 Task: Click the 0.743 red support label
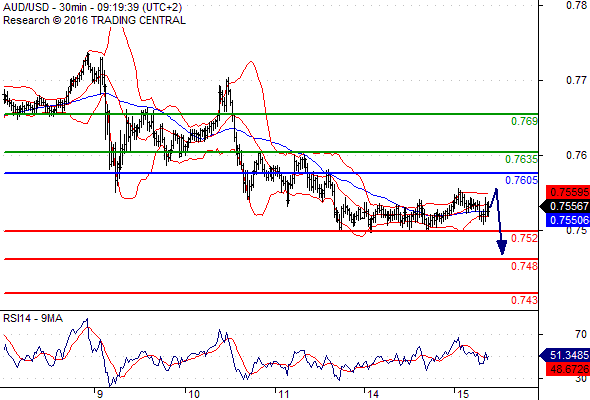tap(524, 300)
